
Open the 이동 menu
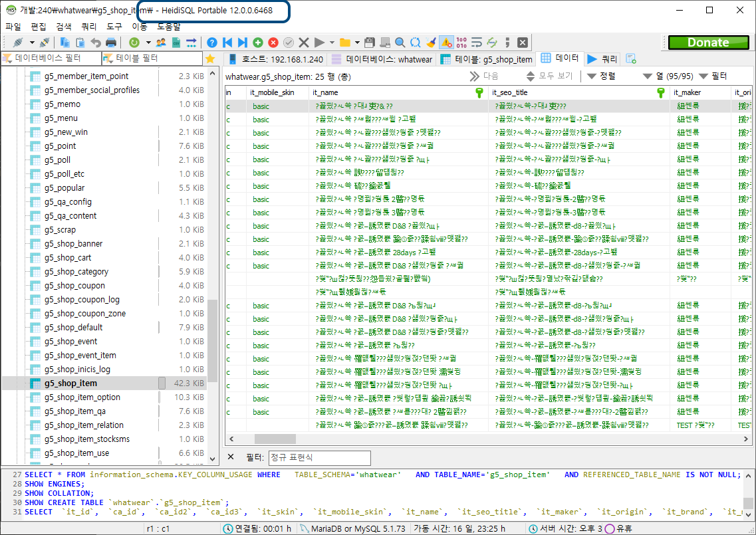pos(140,27)
